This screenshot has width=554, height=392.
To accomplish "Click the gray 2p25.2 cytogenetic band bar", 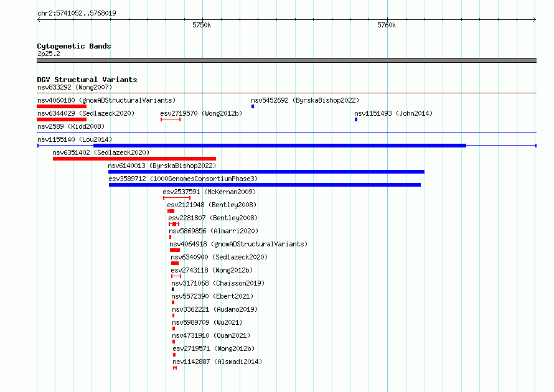I will [286, 60].
